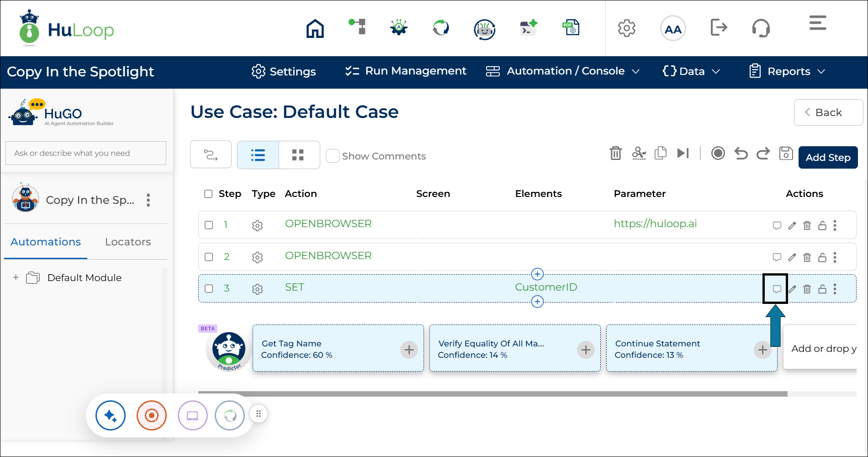
Task: Delete step 2 with trash icon
Action: coord(807,257)
